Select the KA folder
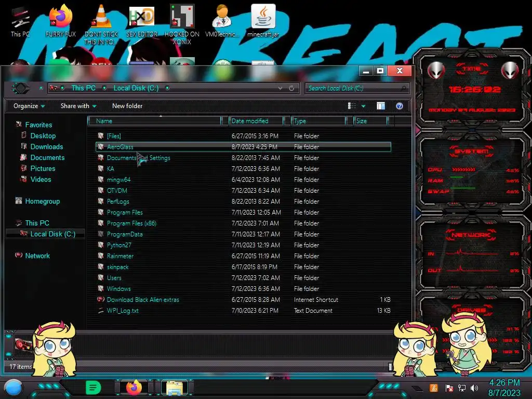The height and width of the screenshot is (399, 532). [x=243, y=169]
